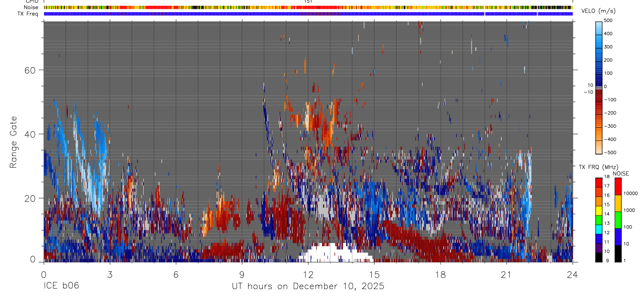Click the 'TX Freq' row label
The image size is (644, 297).
[x=28, y=14]
